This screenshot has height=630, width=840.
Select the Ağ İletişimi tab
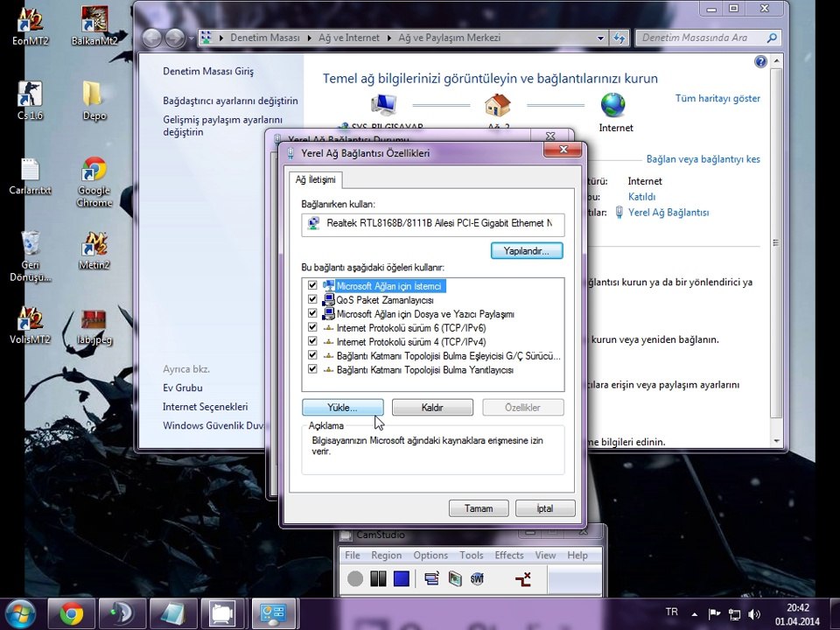[316, 179]
